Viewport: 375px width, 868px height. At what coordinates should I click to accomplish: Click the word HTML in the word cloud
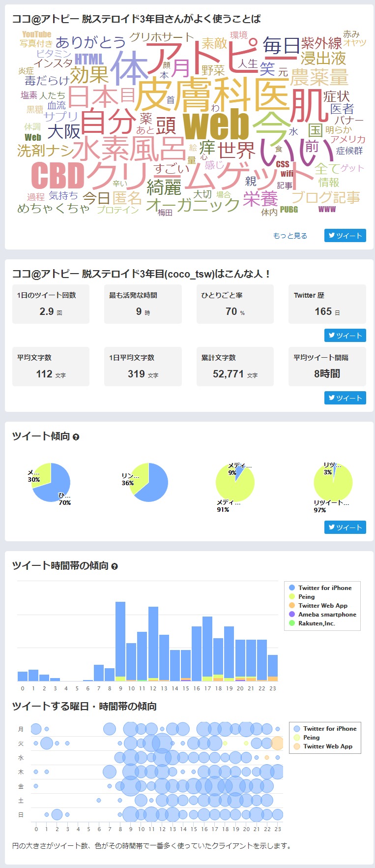pyautogui.click(x=89, y=58)
